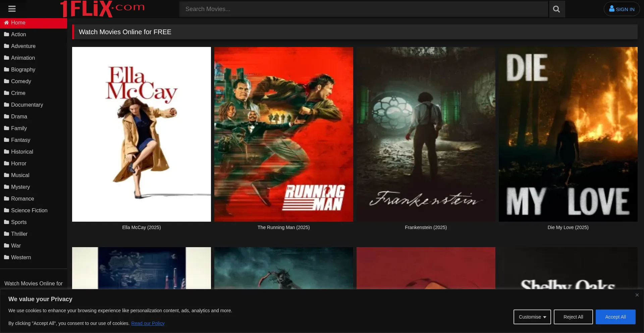This screenshot has width=644, height=333.
Task: Close the cookie privacy banner
Action: pos(637,295)
